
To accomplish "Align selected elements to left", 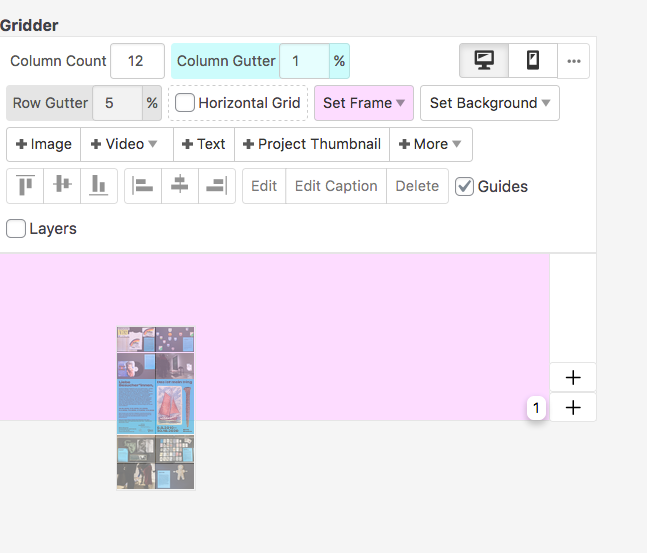I will click(x=143, y=186).
